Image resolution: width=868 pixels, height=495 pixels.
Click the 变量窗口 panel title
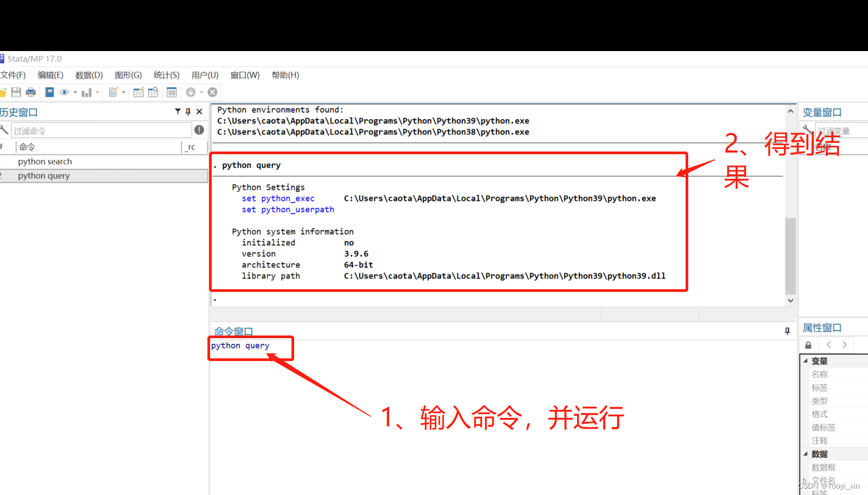(822, 112)
